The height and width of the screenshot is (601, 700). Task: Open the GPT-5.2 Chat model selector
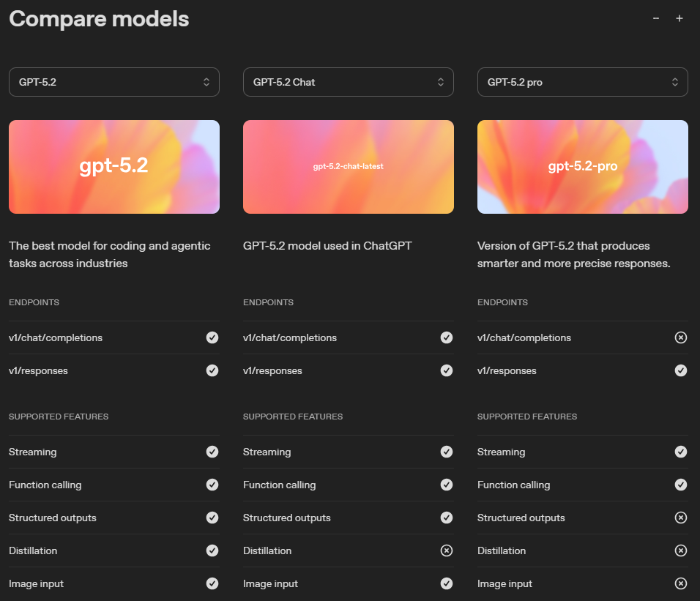click(349, 82)
